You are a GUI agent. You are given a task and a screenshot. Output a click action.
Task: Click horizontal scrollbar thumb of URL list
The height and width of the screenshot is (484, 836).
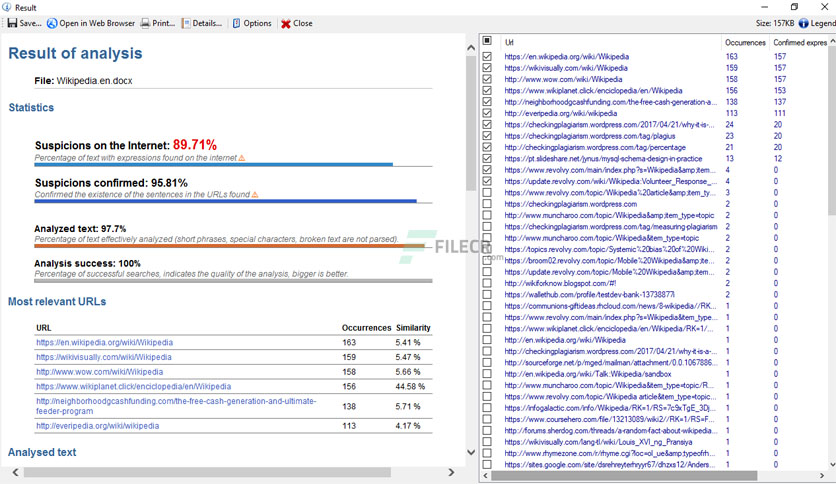[x=624, y=475]
